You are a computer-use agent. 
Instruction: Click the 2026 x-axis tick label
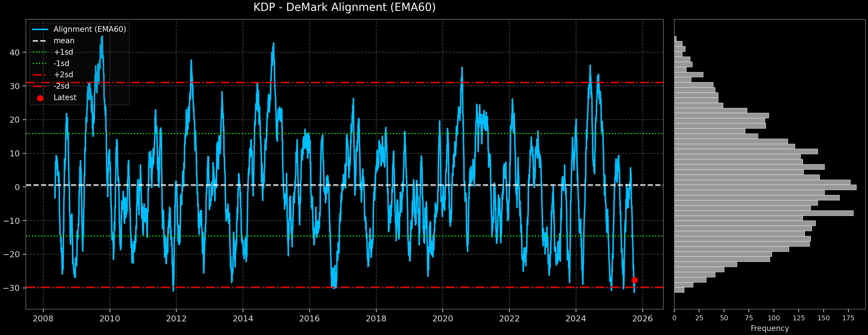pos(642,318)
